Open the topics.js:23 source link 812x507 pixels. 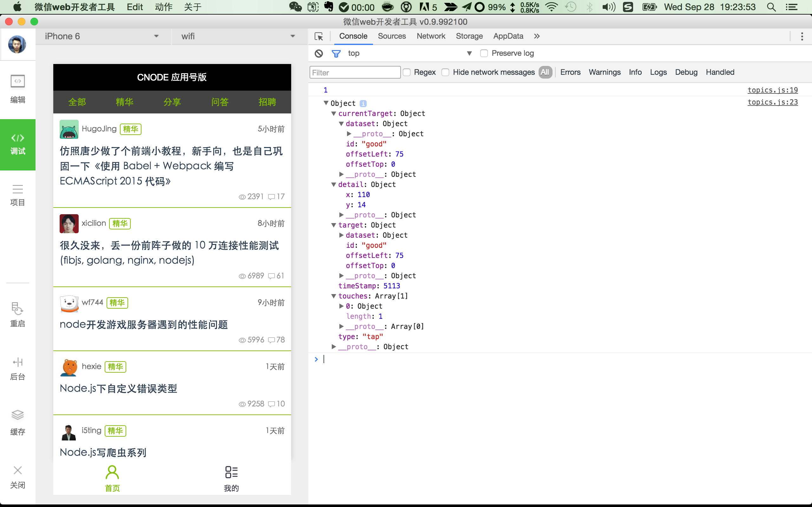772,102
